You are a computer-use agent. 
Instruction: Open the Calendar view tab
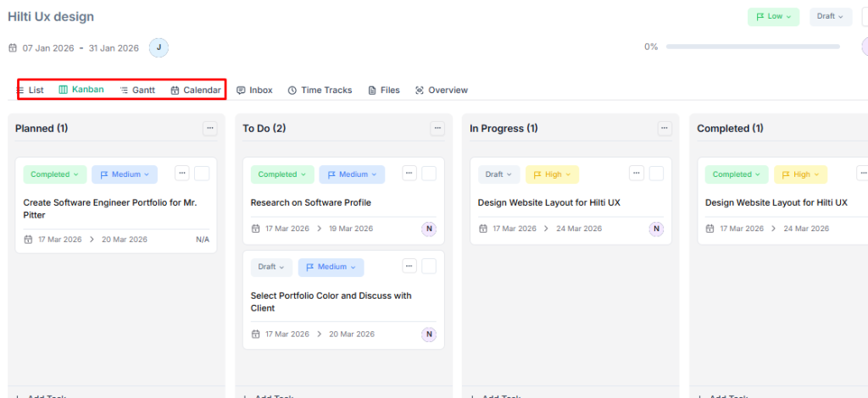click(x=196, y=90)
